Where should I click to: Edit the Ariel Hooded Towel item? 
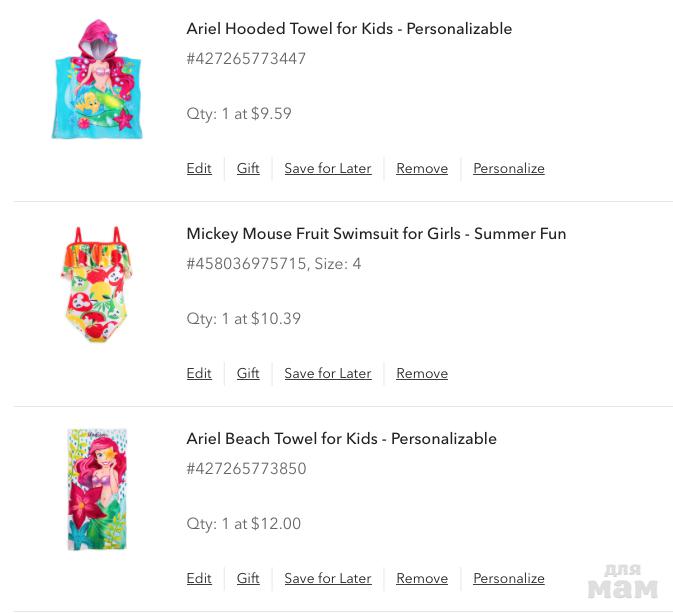[199, 168]
